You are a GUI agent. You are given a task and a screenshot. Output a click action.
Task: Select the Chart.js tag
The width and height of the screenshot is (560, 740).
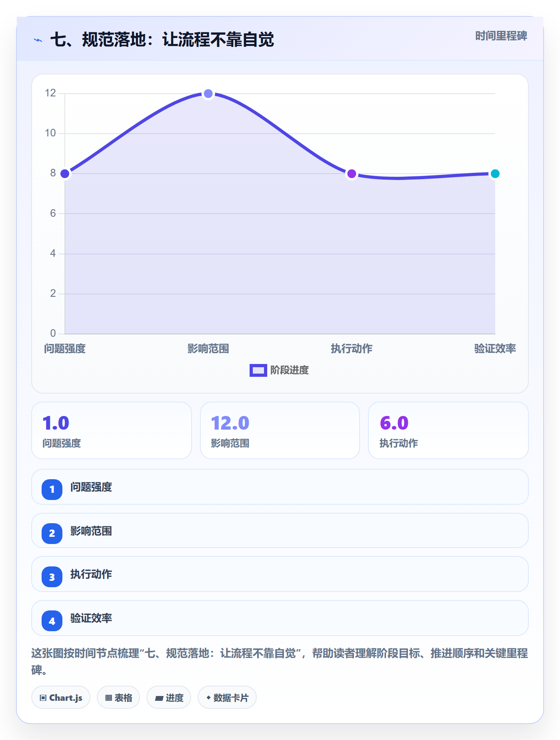click(61, 697)
